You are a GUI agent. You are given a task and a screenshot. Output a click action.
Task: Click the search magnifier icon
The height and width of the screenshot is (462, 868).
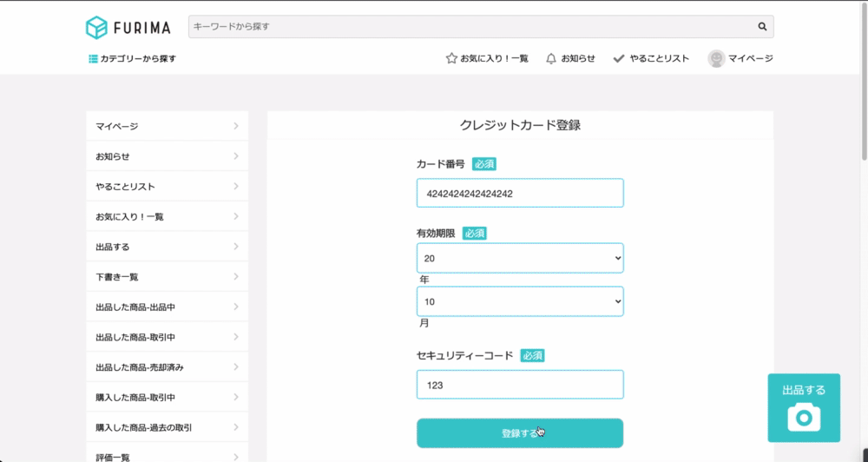(x=762, y=27)
